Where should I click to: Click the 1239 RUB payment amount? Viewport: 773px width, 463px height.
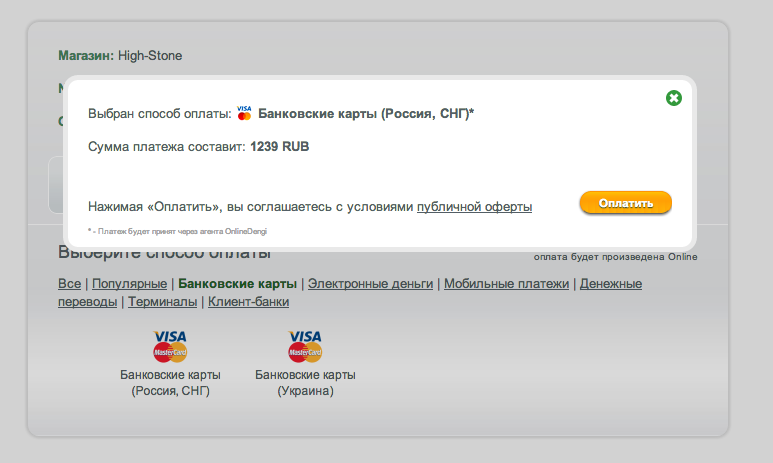point(280,147)
